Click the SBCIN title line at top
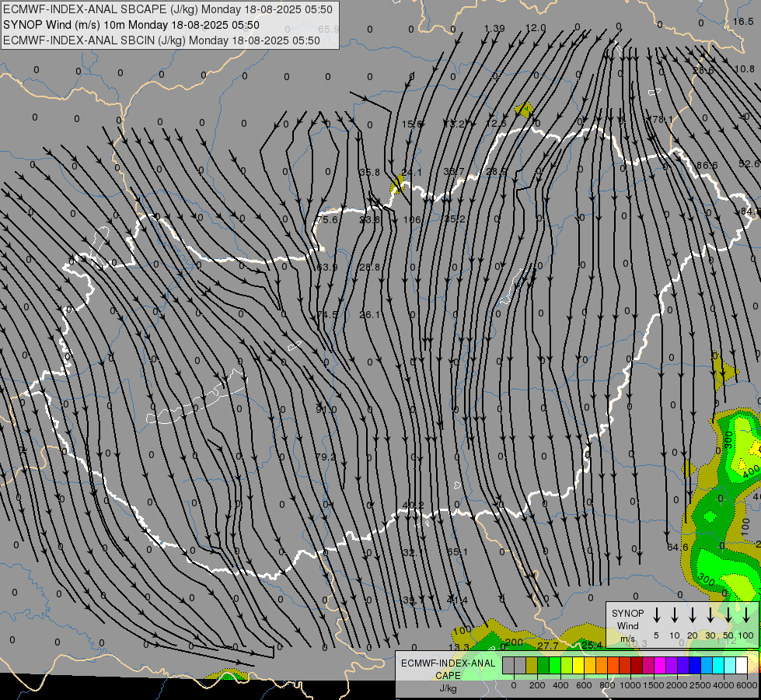Image resolution: width=761 pixels, height=700 pixels. [162, 40]
